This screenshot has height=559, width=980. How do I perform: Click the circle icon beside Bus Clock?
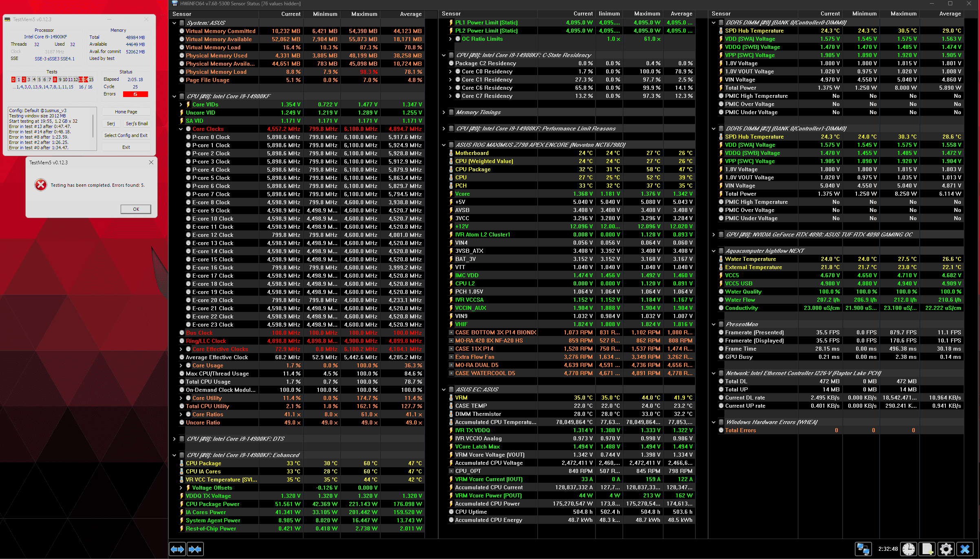182,333
